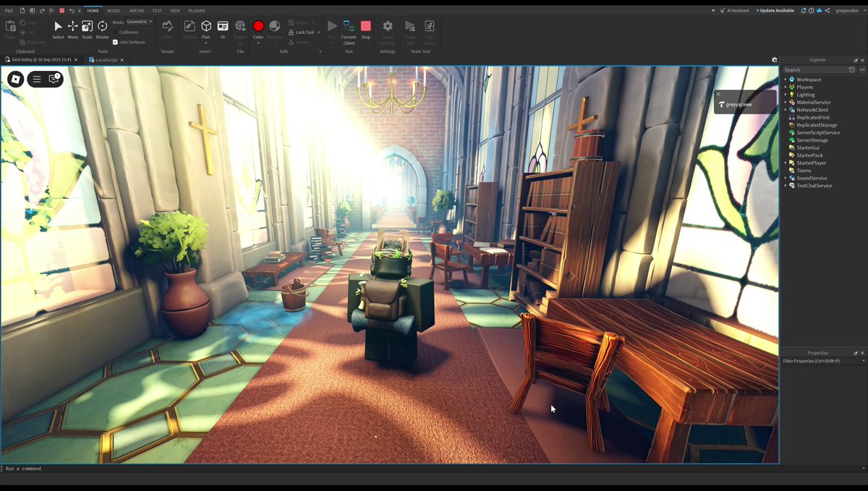Open the Part dropdown arrow

click(x=206, y=42)
